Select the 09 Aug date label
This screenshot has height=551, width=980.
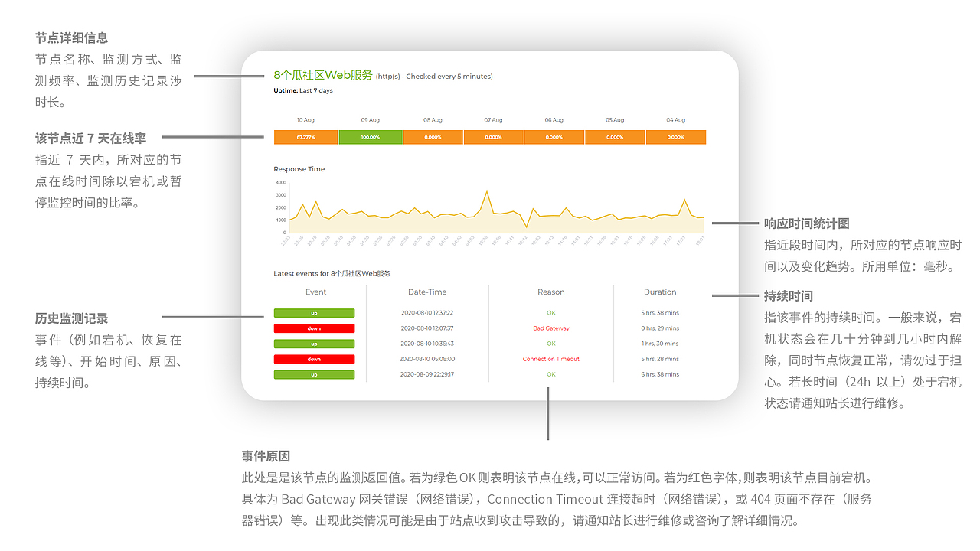pyautogui.click(x=371, y=120)
